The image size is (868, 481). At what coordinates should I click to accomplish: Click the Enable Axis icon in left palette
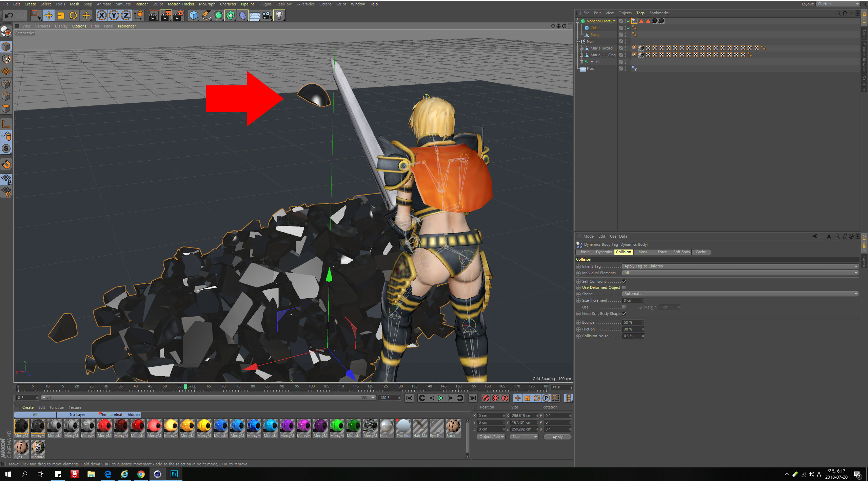(6, 124)
